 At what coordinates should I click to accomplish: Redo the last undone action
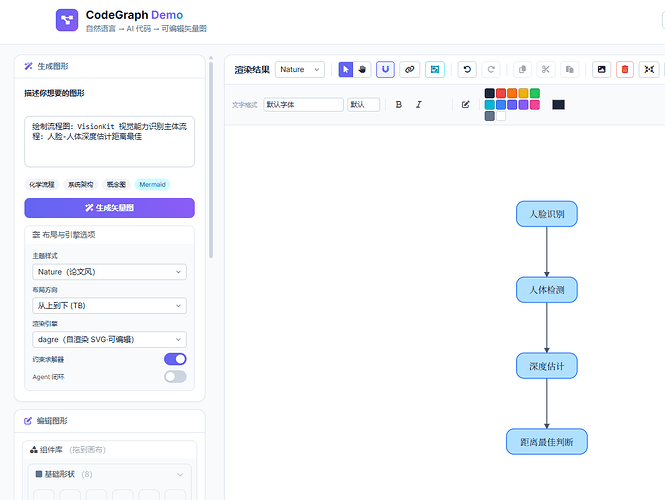click(x=491, y=70)
